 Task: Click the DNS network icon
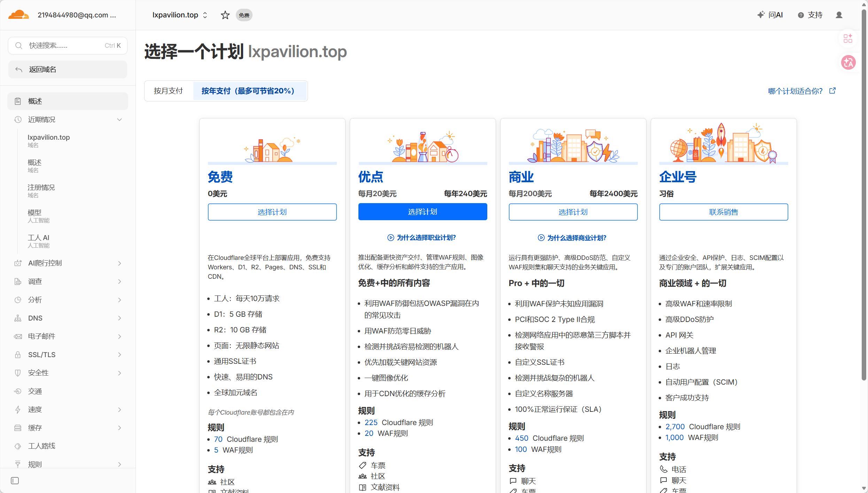(18, 318)
